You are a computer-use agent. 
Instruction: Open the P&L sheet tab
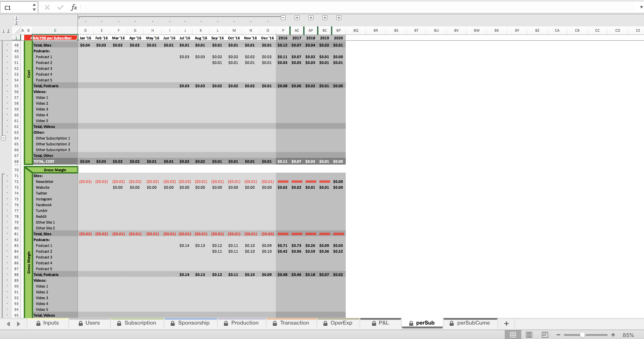pos(380,323)
